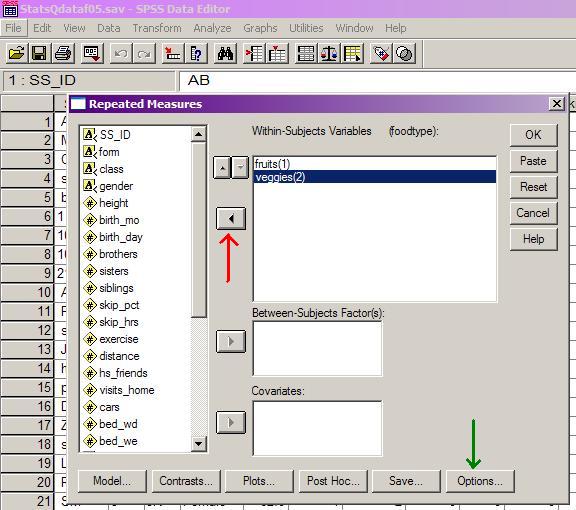576x510 pixels.
Task: Click the Cancel button
Action: coord(533,213)
